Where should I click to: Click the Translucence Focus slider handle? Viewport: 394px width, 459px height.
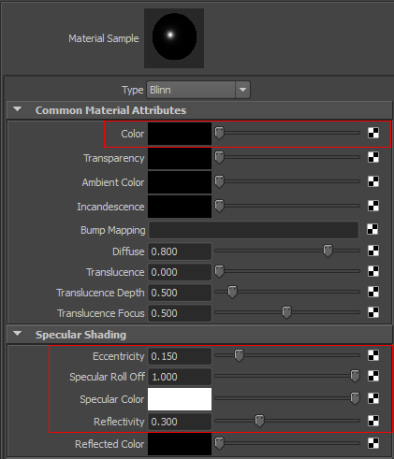(x=287, y=313)
